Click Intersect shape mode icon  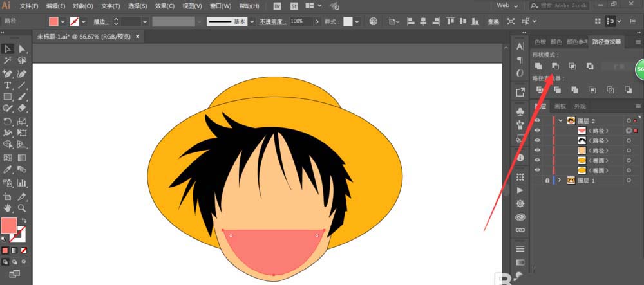point(573,66)
